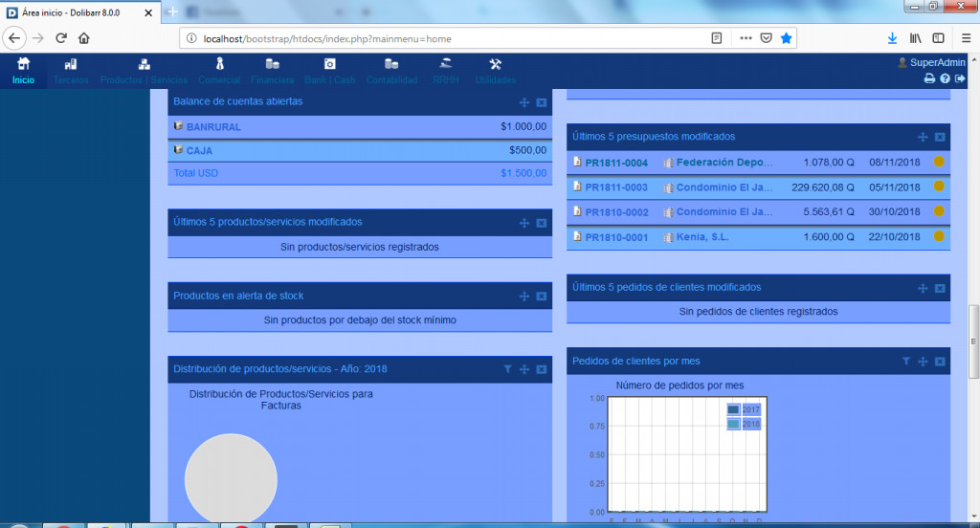Screen dimensions: 980x528
Task: Click the CAJA account icon
Action: [178, 149]
